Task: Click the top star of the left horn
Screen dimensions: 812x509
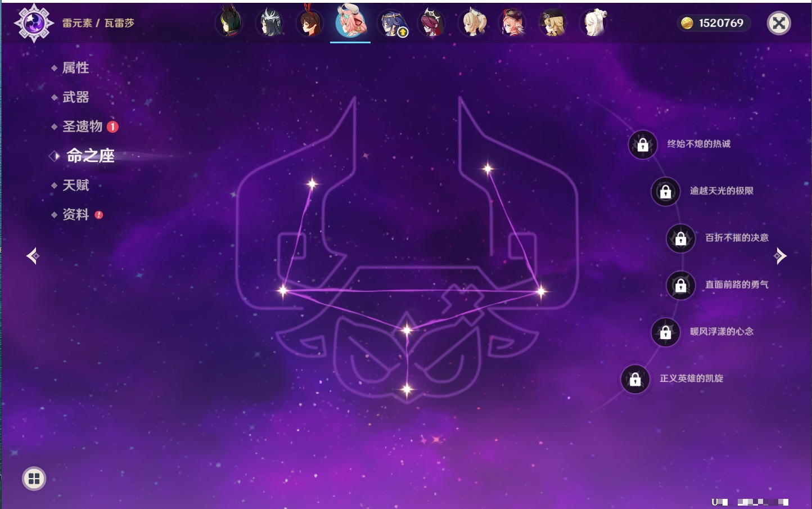Action: (312, 183)
